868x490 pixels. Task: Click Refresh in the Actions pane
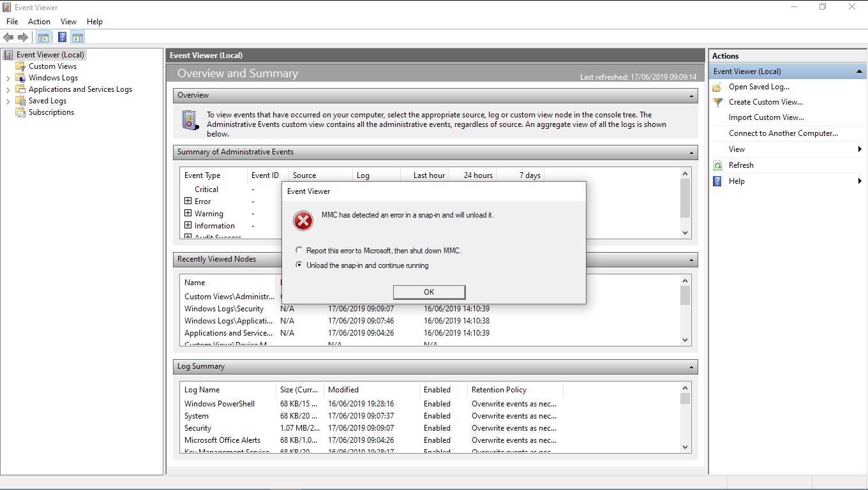(x=741, y=165)
